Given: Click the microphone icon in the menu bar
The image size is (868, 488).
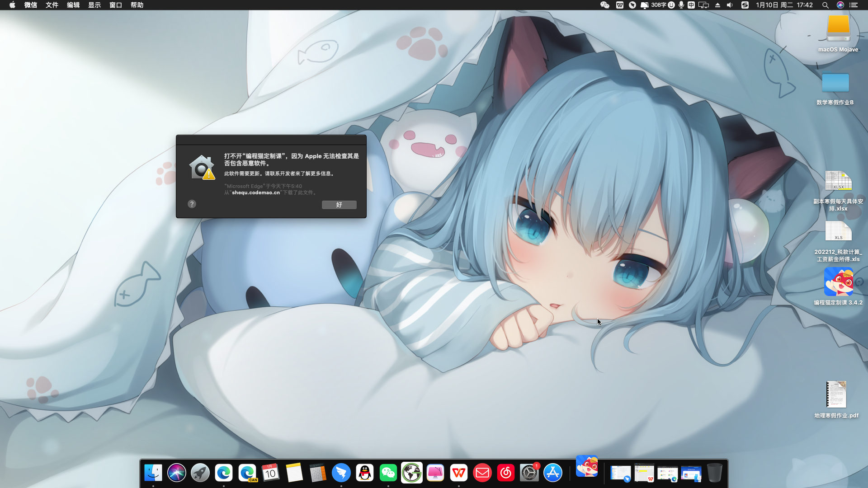Looking at the screenshot, I should 681,5.
